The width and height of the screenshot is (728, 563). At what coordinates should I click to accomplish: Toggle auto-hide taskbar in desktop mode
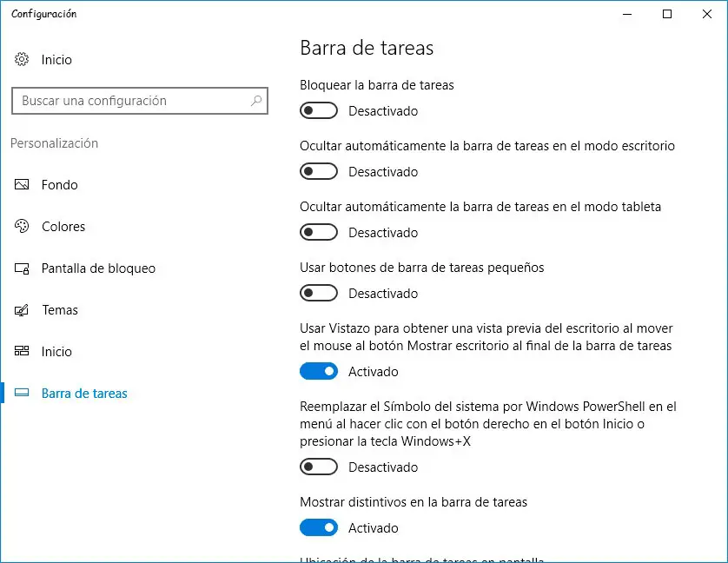(x=318, y=172)
